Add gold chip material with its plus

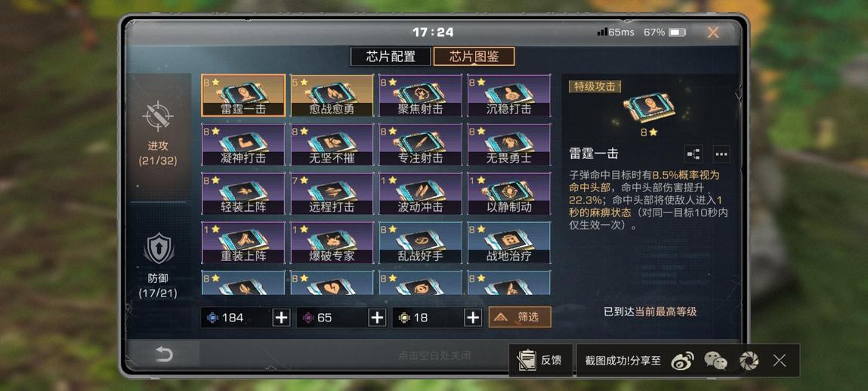point(473,318)
